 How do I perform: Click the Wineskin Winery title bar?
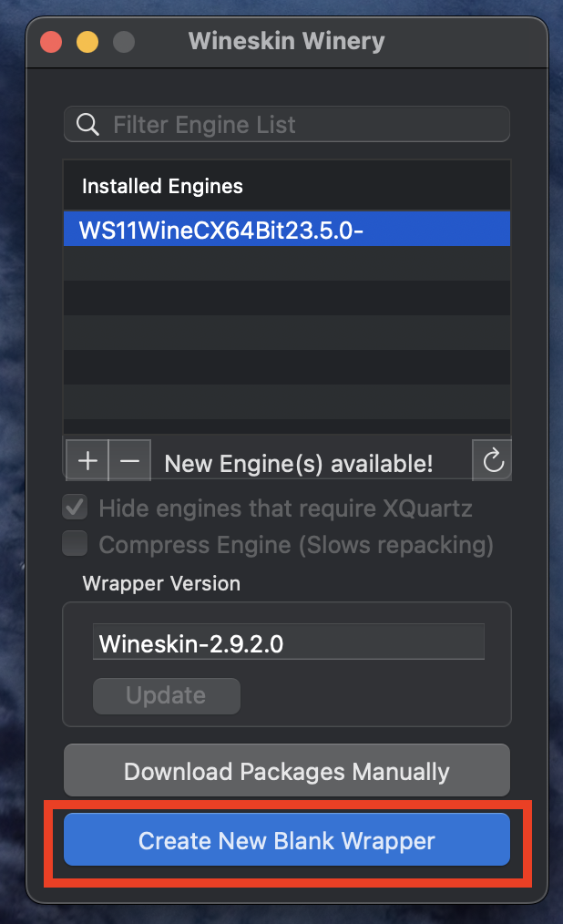287,41
